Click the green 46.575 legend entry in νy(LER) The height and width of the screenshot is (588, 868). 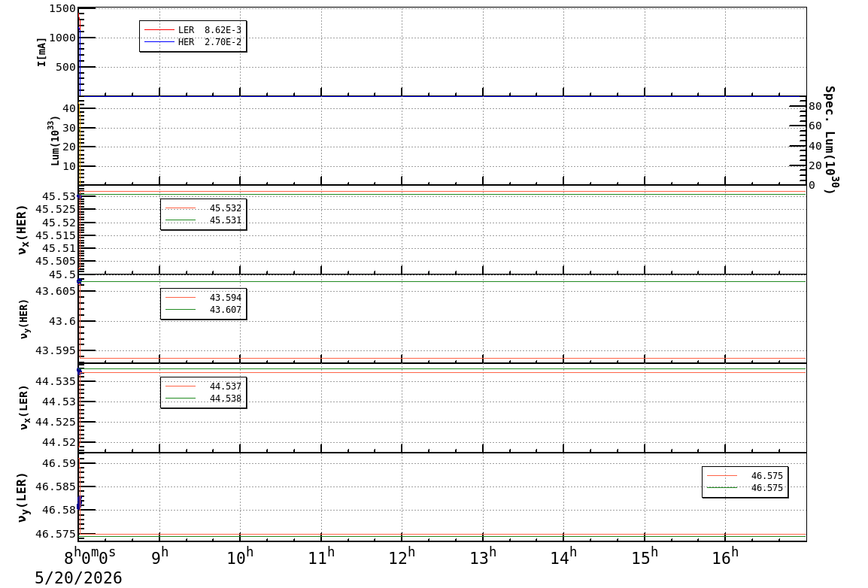(745, 488)
